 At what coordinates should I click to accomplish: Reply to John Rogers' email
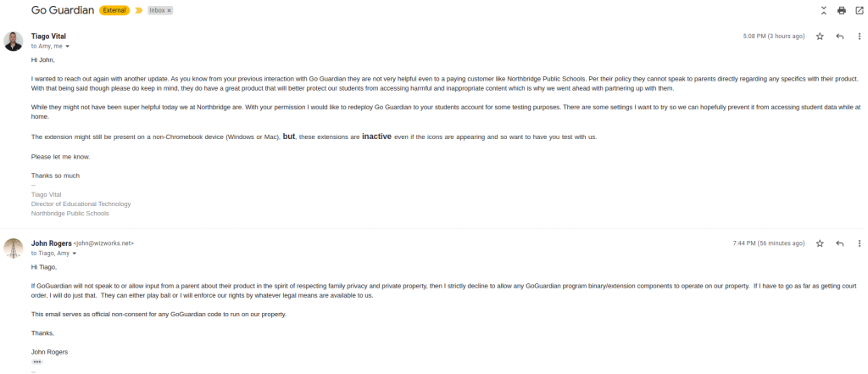pyautogui.click(x=840, y=243)
